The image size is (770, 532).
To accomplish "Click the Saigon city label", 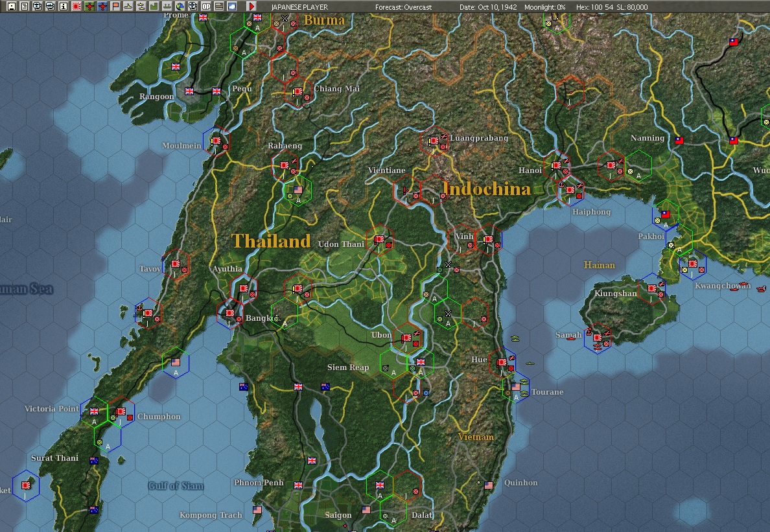I will (x=338, y=515).
